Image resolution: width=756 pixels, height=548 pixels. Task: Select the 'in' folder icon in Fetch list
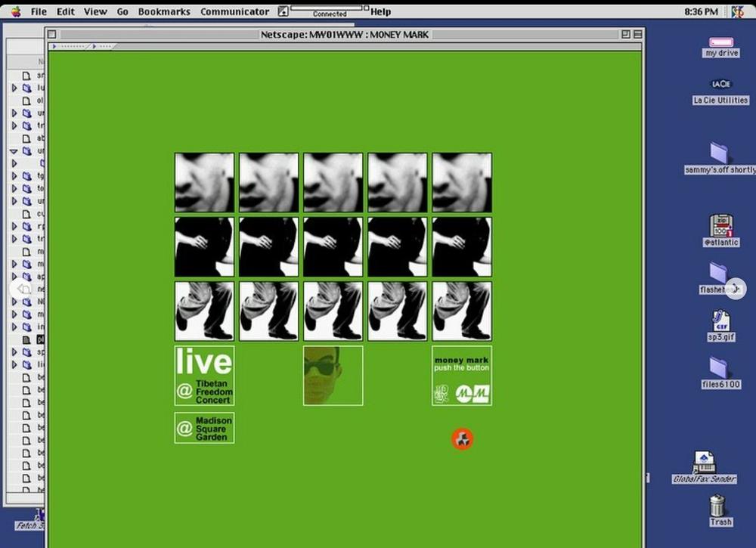pyautogui.click(x=27, y=327)
